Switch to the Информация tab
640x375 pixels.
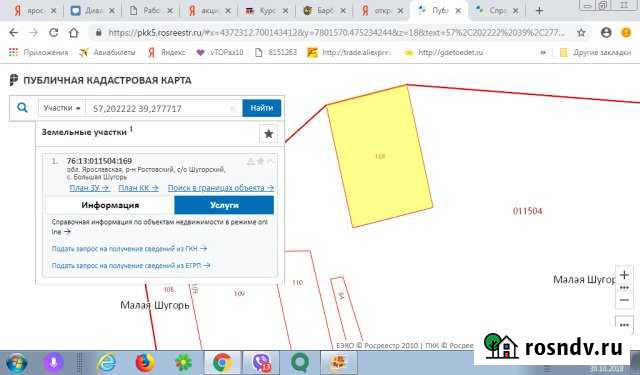coord(110,205)
